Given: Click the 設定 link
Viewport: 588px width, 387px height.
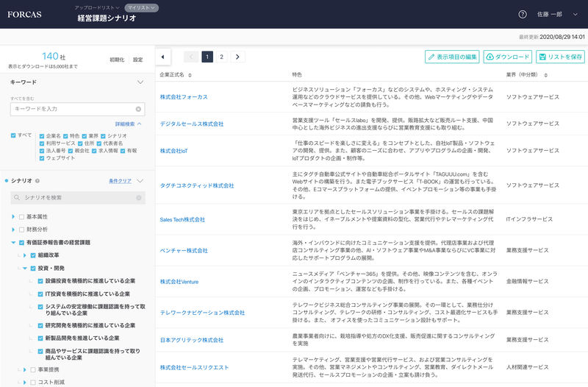Looking at the screenshot, I should tap(138, 60).
